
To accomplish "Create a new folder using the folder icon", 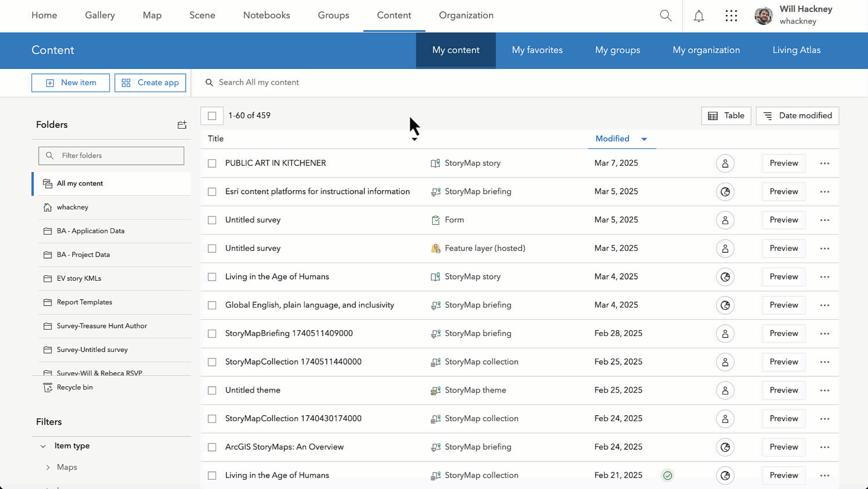I will [x=181, y=125].
